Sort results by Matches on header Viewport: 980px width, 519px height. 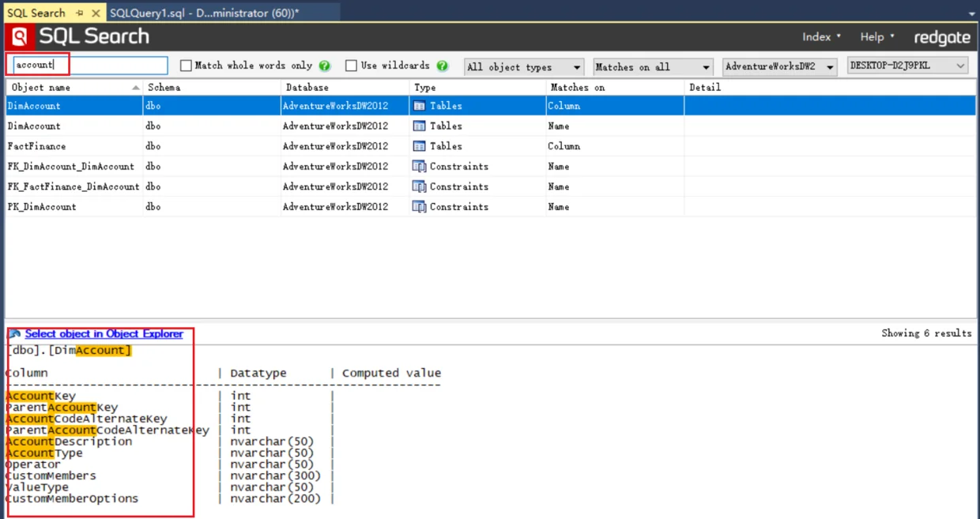[x=615, y=88]
